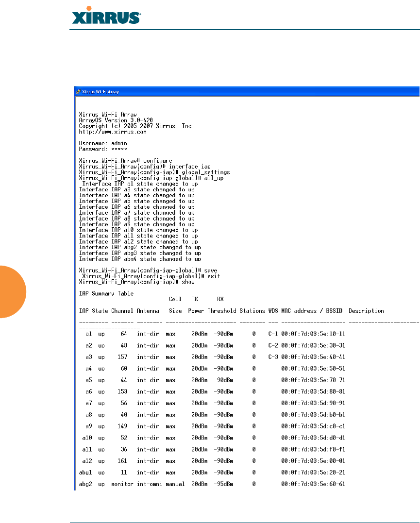
Task: Click the 'global_settings' command line
Action: pos(154,172)
